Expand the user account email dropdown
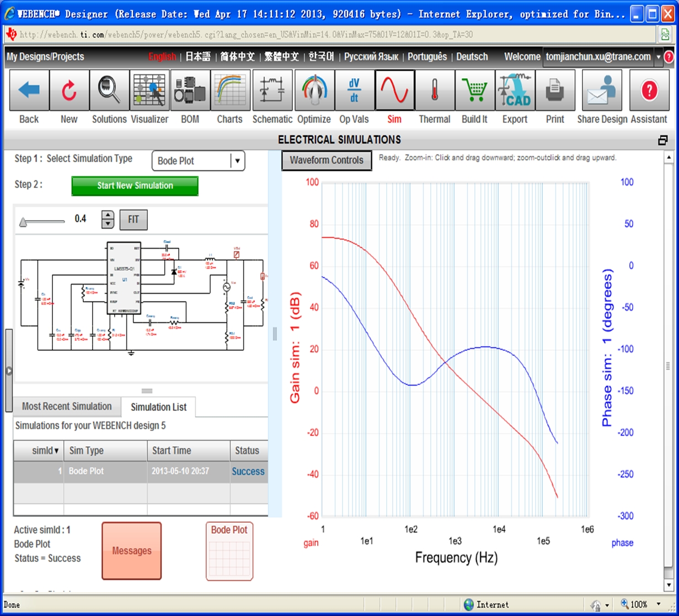Image resolution: width=679 pixels, height=616 pixels. pyautogui.click(x=658, y=57)
